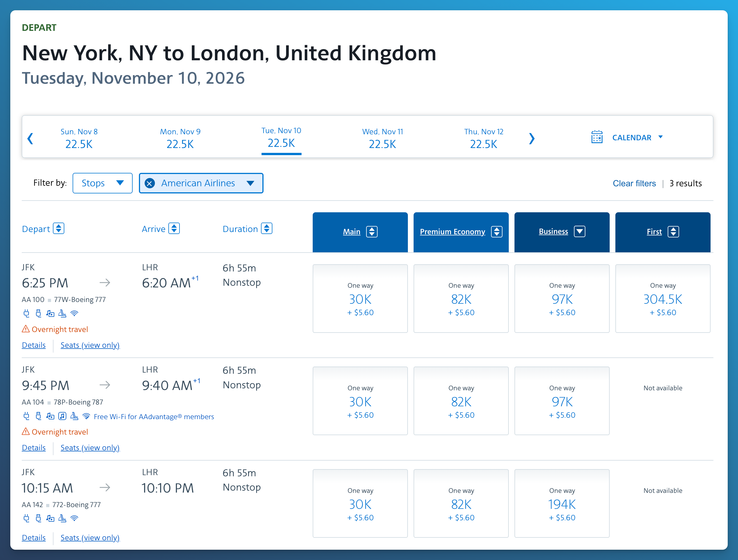Open Details for the 9:45 PM flight
Screen dimensions: 738x560
coord(34,448)
